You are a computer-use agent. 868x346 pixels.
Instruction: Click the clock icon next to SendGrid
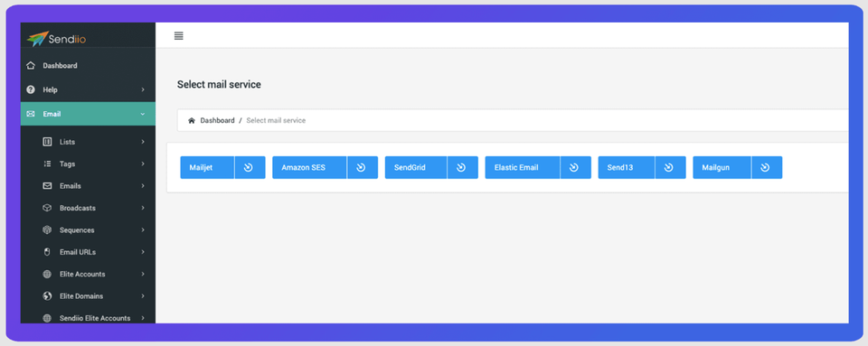pyautogui.click(x=462, y=167)
